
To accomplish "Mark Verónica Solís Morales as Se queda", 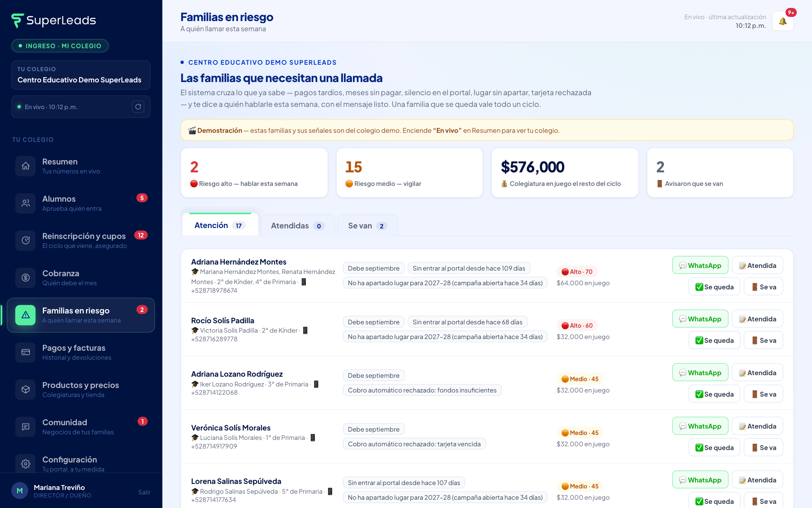I will point(714,447).
